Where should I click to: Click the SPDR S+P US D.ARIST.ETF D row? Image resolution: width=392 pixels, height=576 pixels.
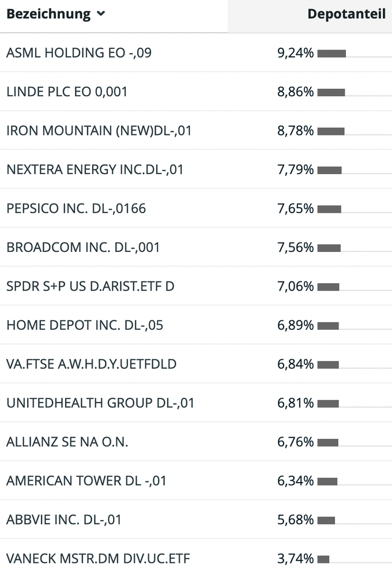(x=90, y=287)
